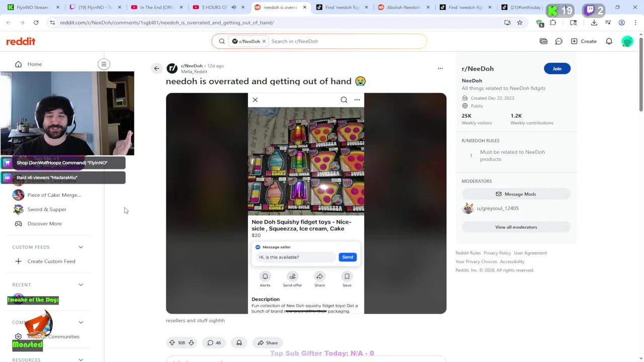
Task: Open the Reddit chat icon
Action: point(558,41)
